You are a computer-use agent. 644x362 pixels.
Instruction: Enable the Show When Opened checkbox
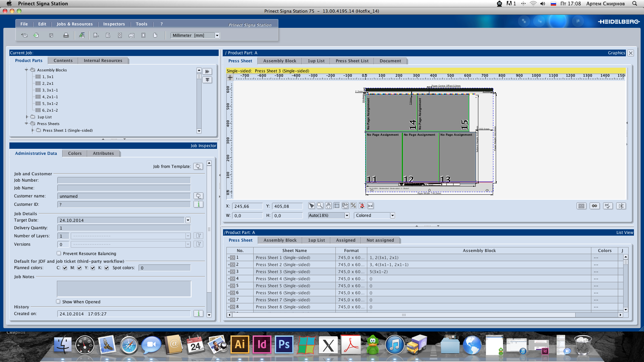click(x=58, y=302)
